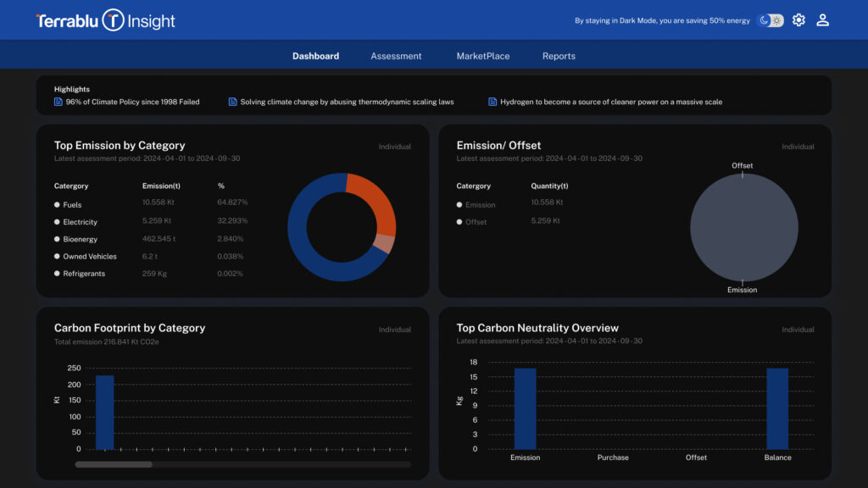Open the settings gear icon
Screen dimensions: 868x488
point(798,20)
